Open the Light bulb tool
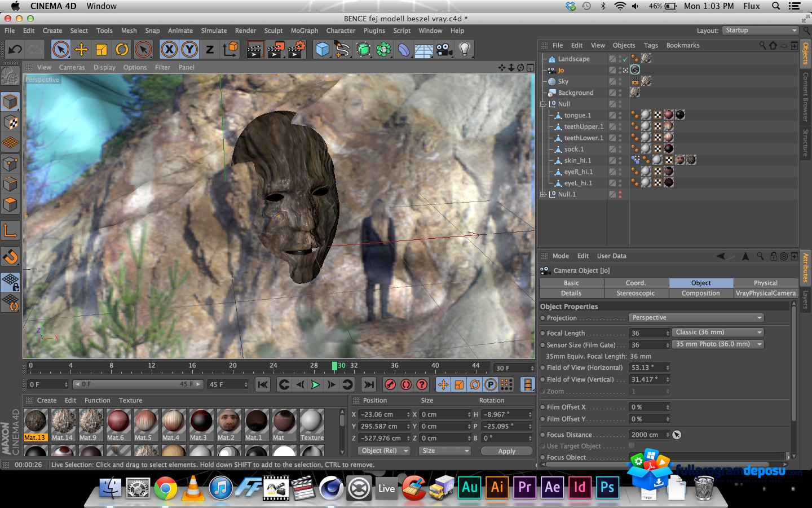 coord(465,50)
